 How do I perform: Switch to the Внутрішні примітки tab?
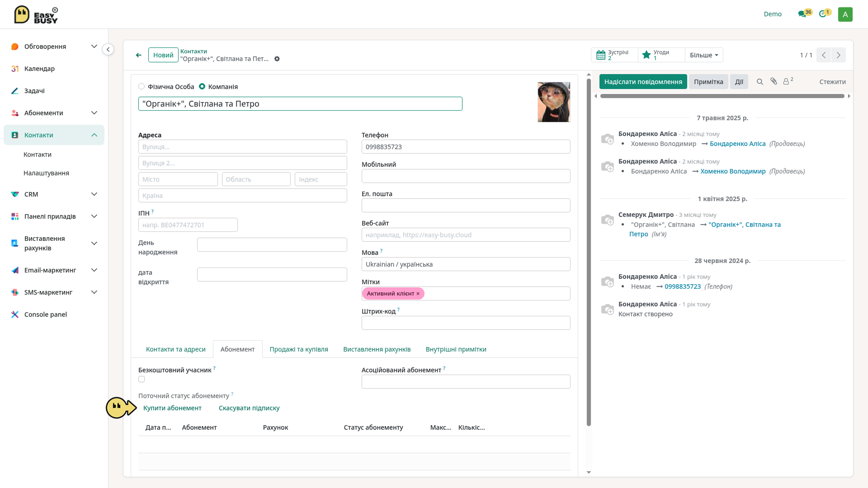pos(456,349)
